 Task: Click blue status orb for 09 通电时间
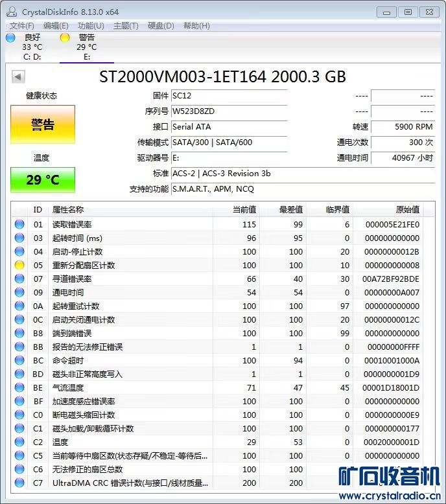click(19, 292)
